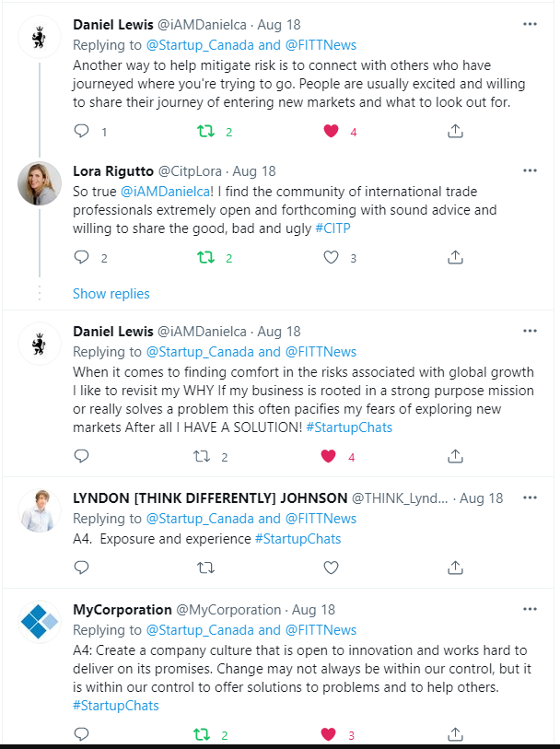
Task: Open more options on Lora Rigutto's tweet
Action: (x=530, y=170)
